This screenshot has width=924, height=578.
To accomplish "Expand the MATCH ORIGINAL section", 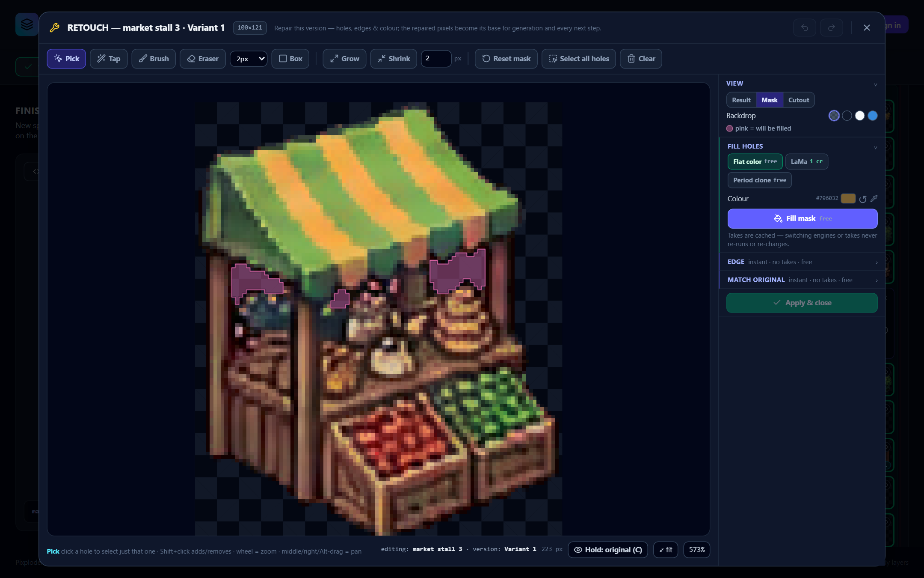I will (803, 280).
